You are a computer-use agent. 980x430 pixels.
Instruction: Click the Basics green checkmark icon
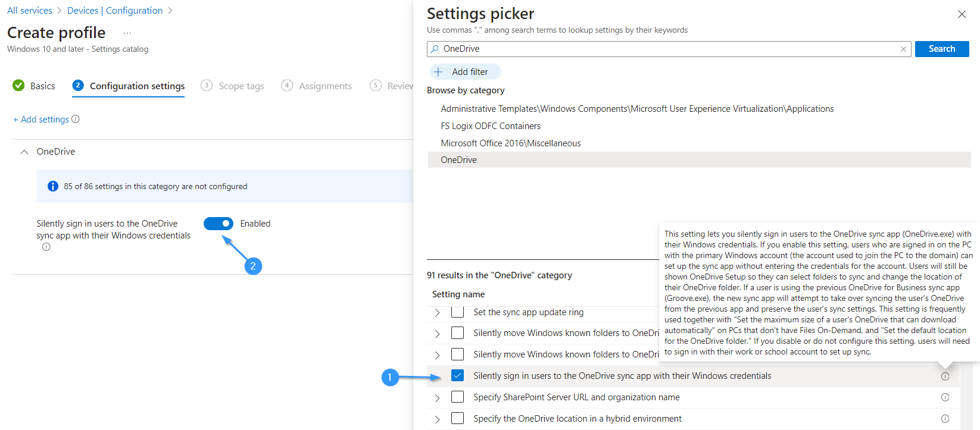(18, 86)
